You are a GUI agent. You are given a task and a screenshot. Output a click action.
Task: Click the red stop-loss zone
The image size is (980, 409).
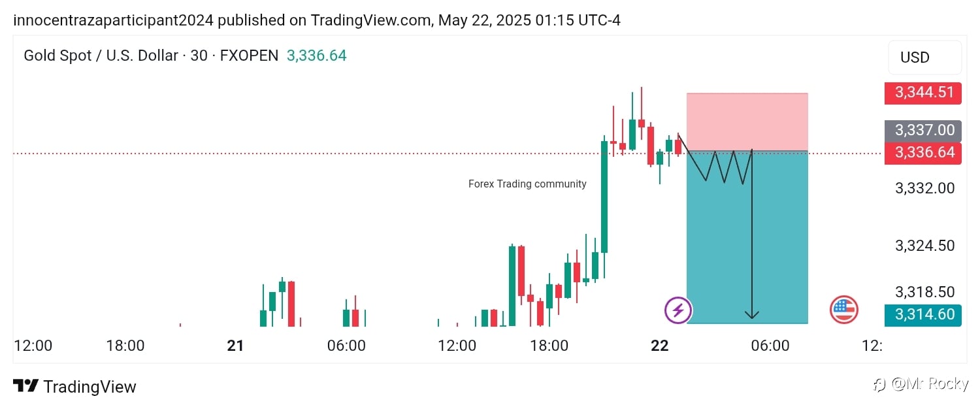click(x=747, y=122)
